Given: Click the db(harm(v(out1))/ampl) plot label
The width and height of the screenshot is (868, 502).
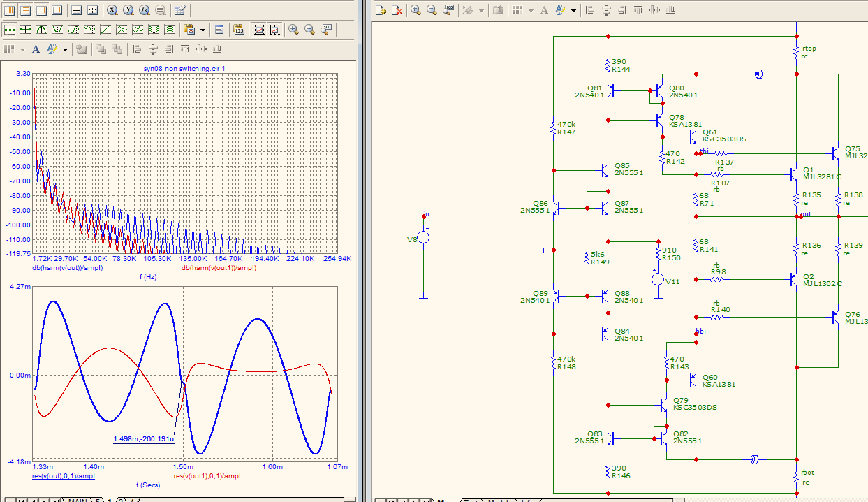Looking at the screenshot, I should point(219,268).
